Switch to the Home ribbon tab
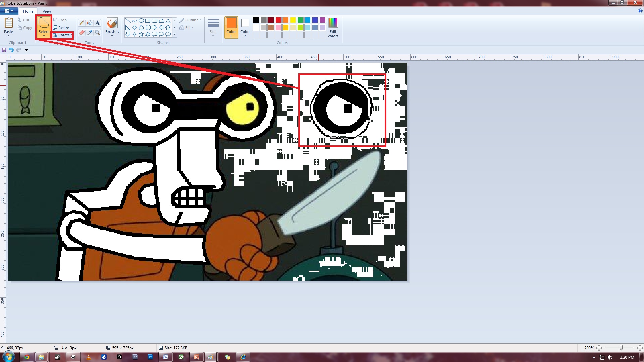644x362 pixels. click(28, 11)
